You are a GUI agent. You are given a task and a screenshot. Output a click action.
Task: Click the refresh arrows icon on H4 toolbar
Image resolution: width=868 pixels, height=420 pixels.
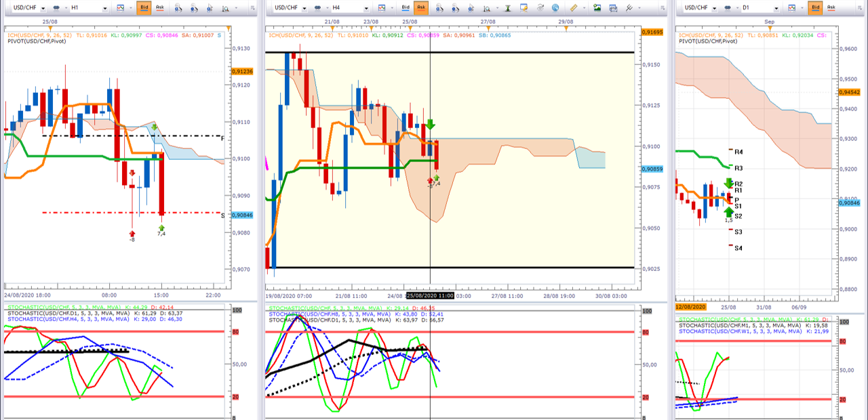[x=540, y=7]
